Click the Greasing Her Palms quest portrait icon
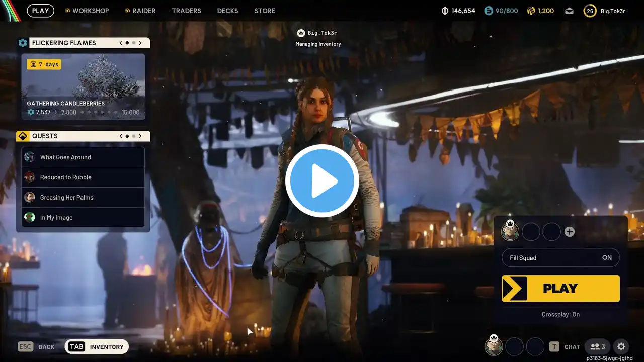The height and width of the screenshot is (362, 644). pos(30,197)
